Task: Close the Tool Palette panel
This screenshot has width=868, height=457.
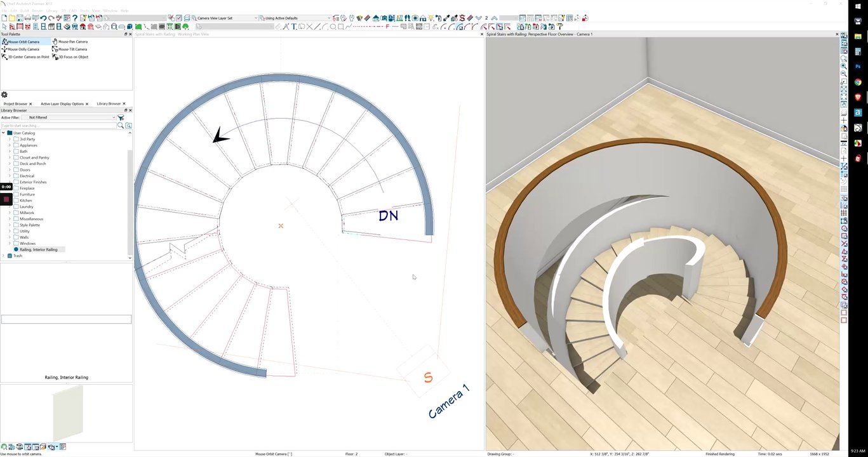Action: point(130,34)
